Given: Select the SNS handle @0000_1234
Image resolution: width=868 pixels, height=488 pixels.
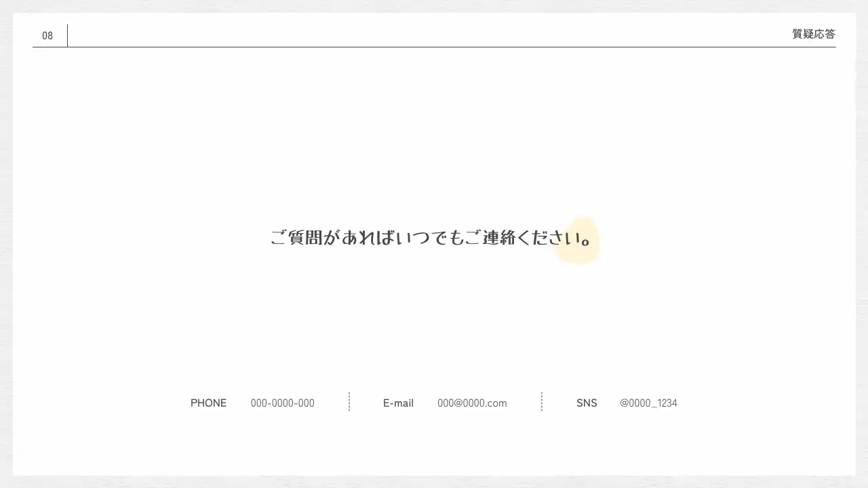Looking at the screenshot, I should tap(648, 403).
